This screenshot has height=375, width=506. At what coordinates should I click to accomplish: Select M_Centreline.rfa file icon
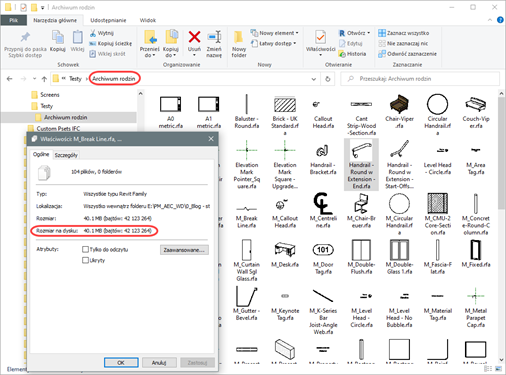coord(323,203)
